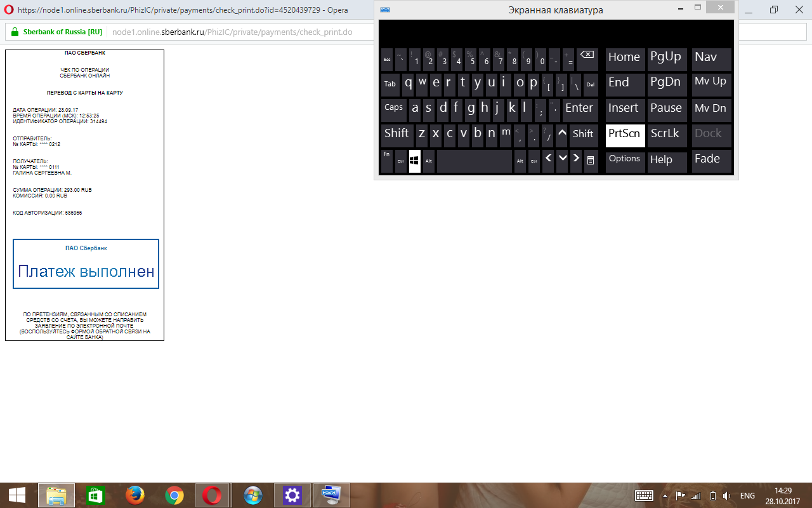812x508 pixels.
Task: Switch input language via ENG indicator
Action: click(747, 496)
